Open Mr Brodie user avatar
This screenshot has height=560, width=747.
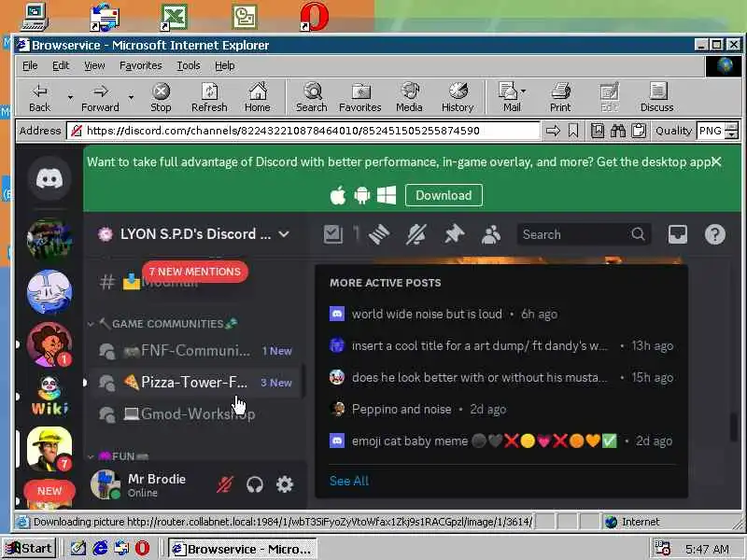[106, 484]
